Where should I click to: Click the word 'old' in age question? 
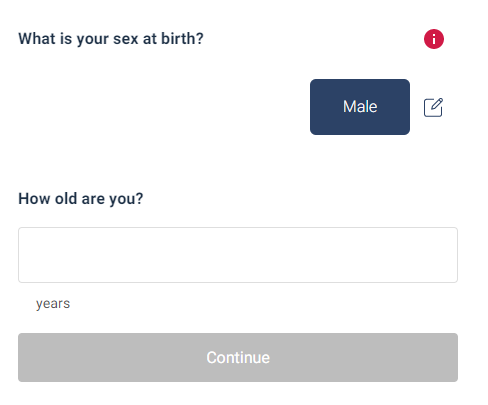[x=66, y=198]
